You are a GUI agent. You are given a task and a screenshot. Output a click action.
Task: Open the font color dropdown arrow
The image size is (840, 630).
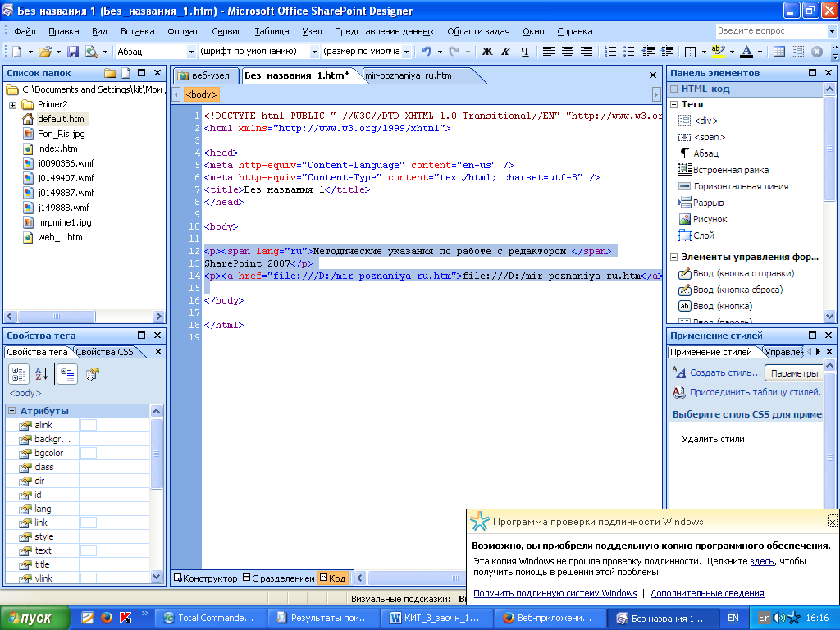click(760, 52)
